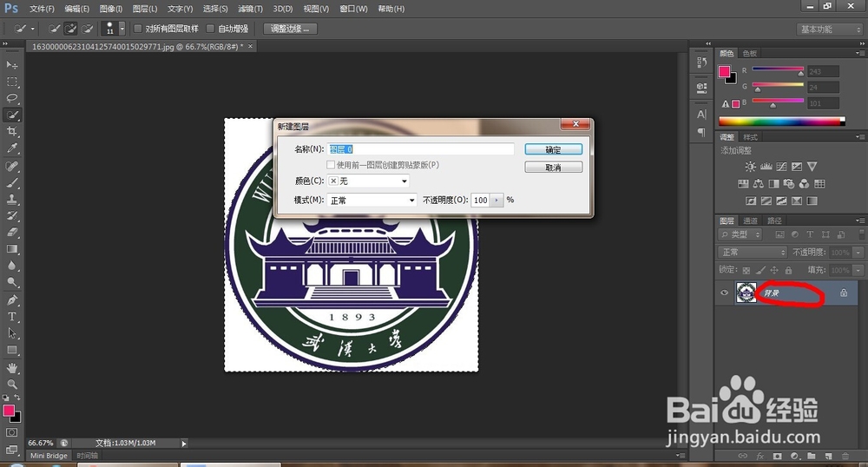Viewport: 868px width, 467px height.
Task: Select the Quick Selection tool in toolbox
Action: (11, 115)
